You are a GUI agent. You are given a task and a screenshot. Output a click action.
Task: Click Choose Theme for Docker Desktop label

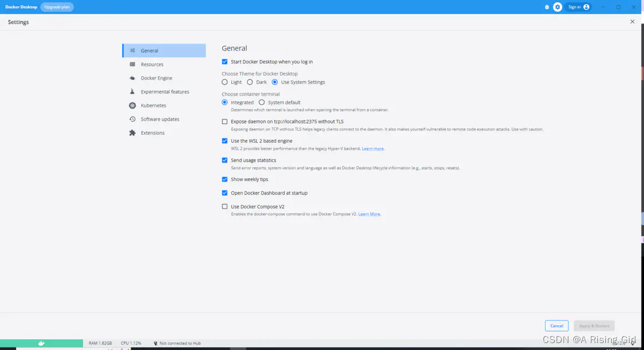pyautogui.click(x=260, y=74)
